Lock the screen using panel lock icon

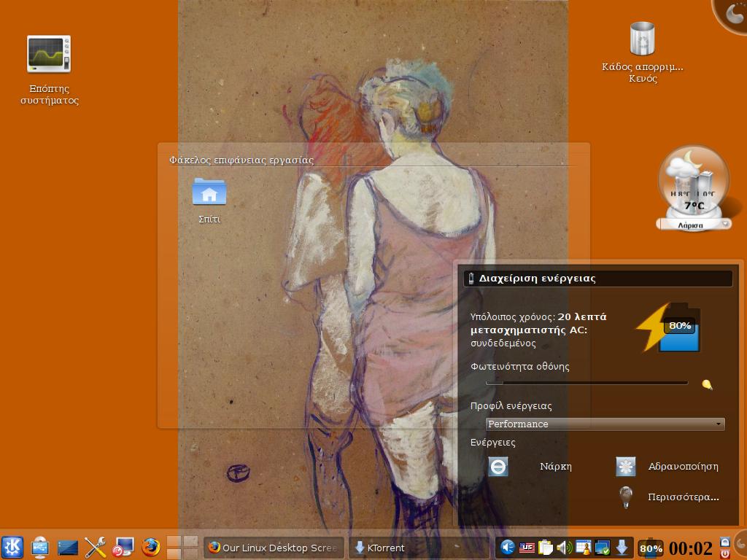click(724, 542)
